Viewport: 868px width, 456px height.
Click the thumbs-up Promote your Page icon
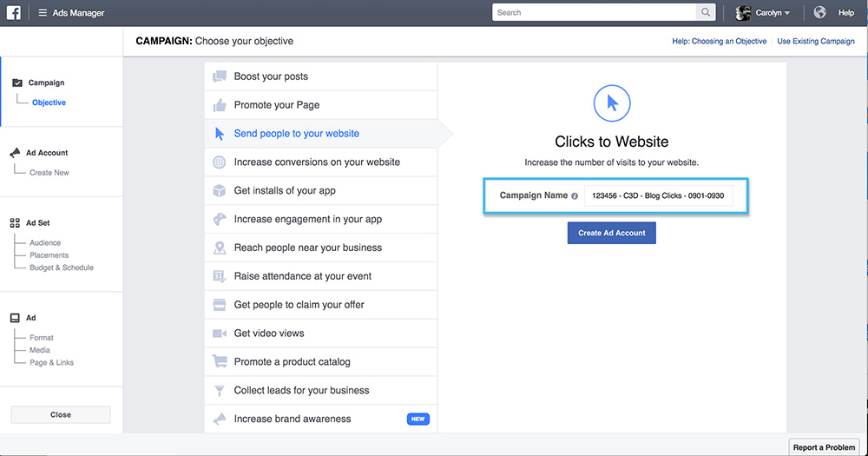click(220, 105)
